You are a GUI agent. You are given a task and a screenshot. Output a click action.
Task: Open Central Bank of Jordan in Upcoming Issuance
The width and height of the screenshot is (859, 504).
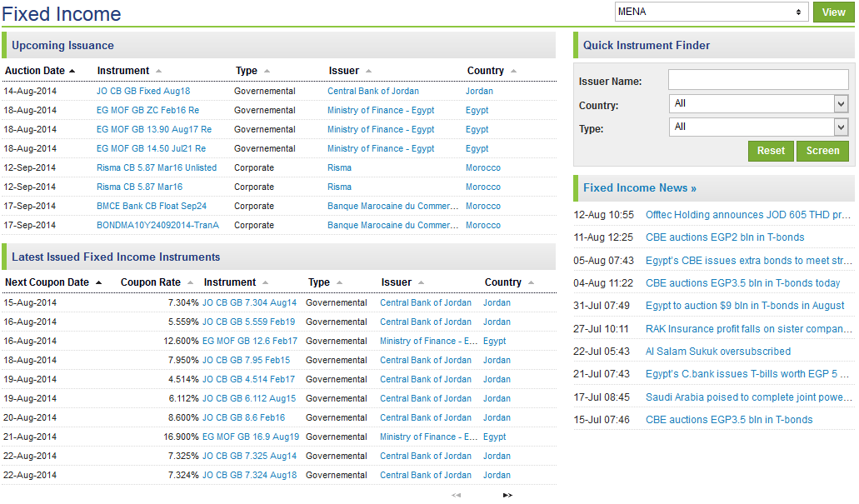tap(373, 91)
